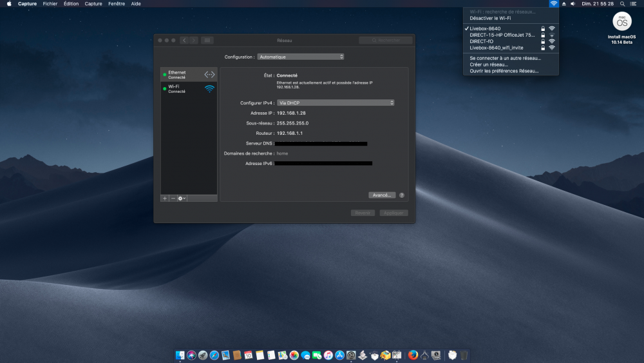644x363 pixels.
Task: Choose Se connecter à un autre réseau…
Action: pos(511,58)
